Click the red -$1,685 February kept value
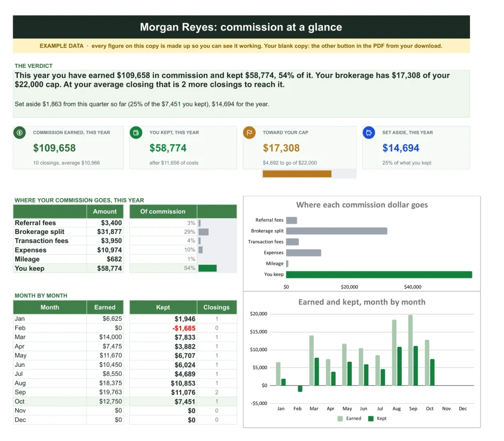 coord(184,328)
